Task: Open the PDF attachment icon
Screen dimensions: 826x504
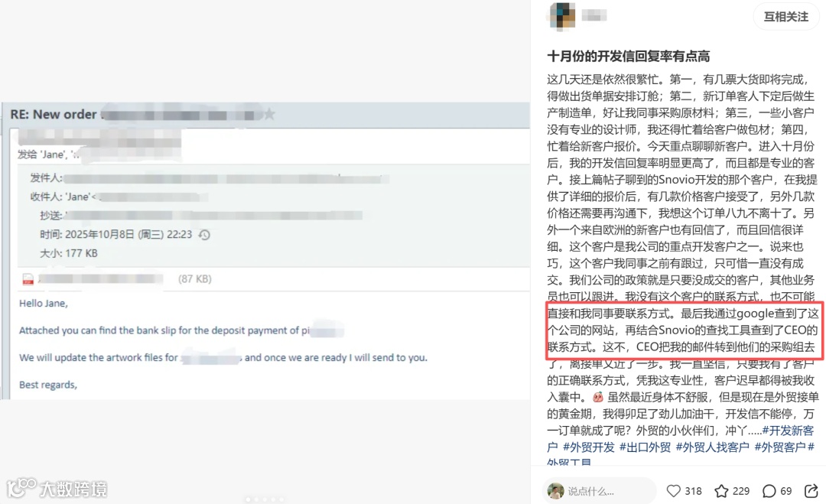Action: (x=28, y=279)
